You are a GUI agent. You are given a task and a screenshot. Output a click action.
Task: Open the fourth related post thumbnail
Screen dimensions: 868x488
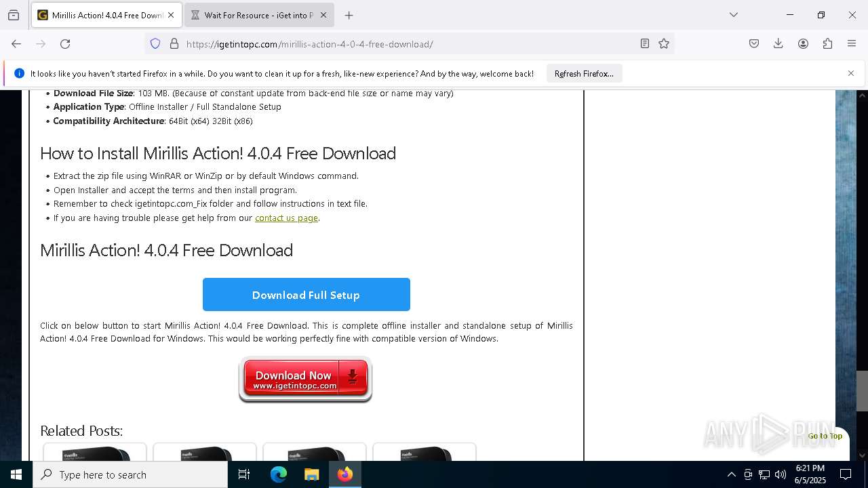[425, 452]
